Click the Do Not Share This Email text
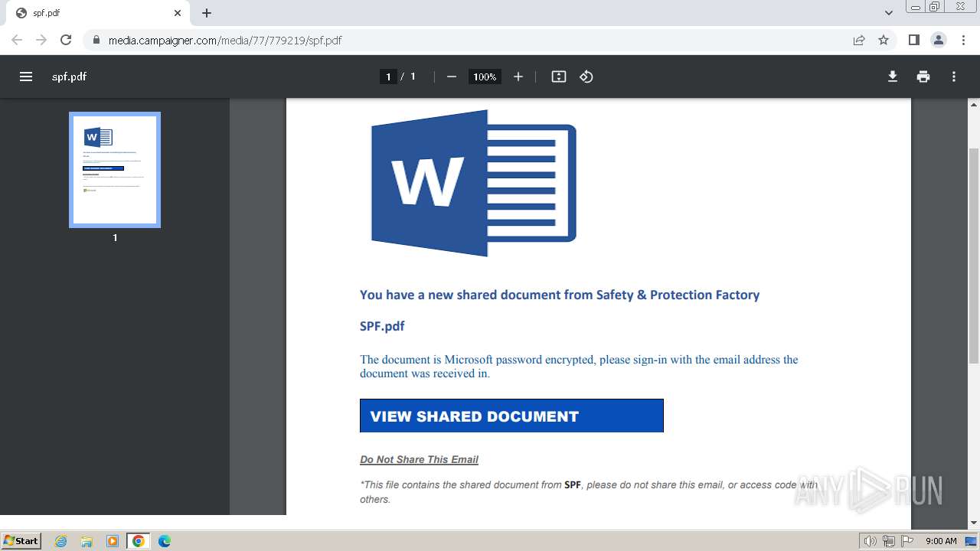Screen dimensions: 980x551 (419, 460)
